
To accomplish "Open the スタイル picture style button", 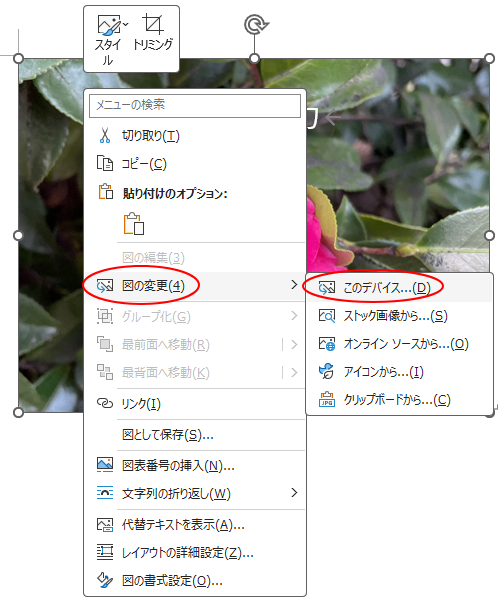I will point(109,39).
